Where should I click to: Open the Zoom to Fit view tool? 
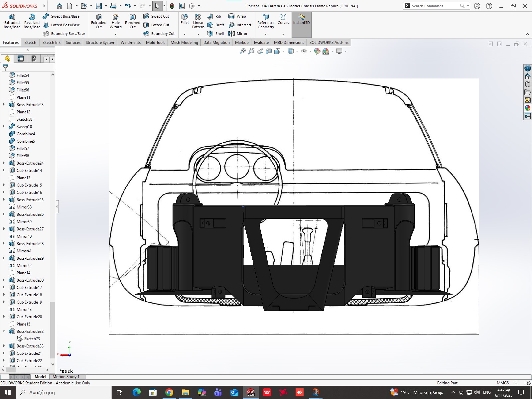tap(243, 51)
